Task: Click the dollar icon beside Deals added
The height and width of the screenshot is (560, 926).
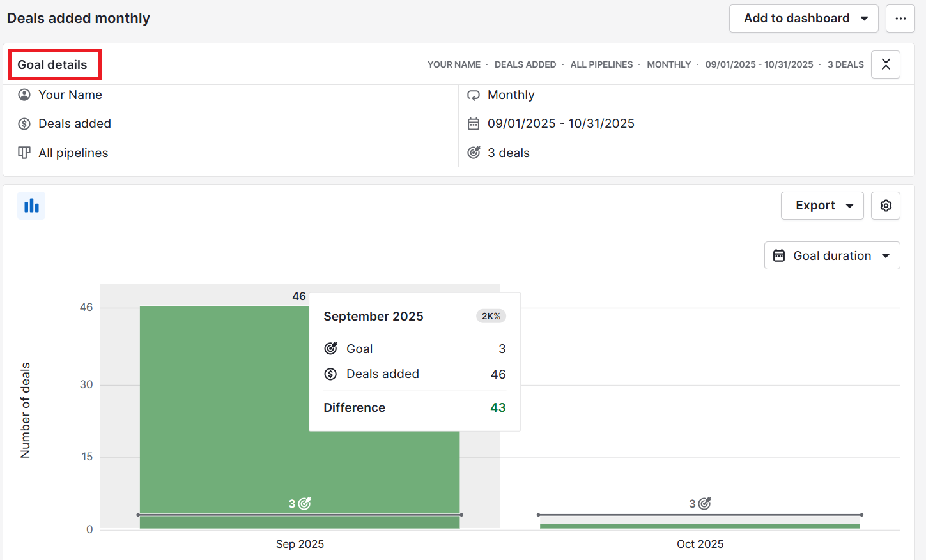Action: (x=24, y=124)
